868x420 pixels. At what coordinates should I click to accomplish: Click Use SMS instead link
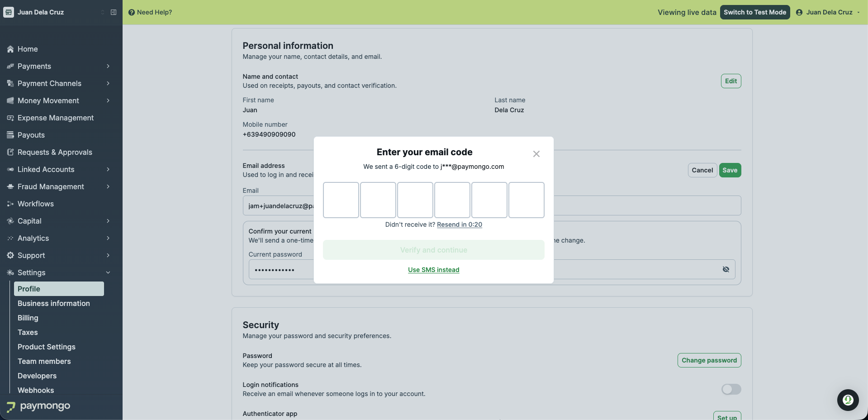(433, 270)
